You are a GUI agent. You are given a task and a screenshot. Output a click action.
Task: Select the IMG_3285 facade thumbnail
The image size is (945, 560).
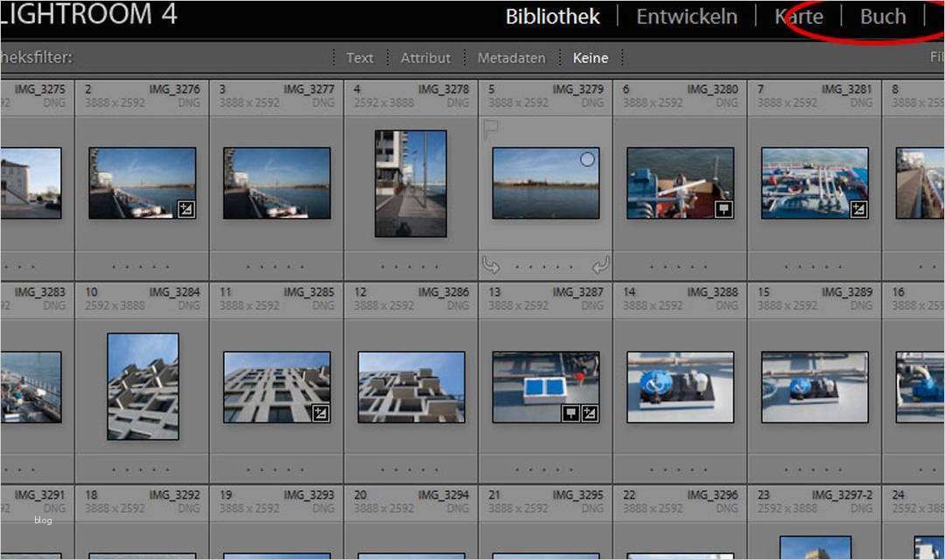[276, 387]
